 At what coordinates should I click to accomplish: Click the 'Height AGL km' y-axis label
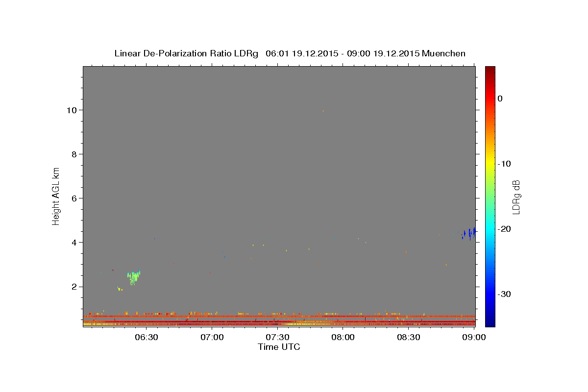pyautogui.click(x=56, y=196)
